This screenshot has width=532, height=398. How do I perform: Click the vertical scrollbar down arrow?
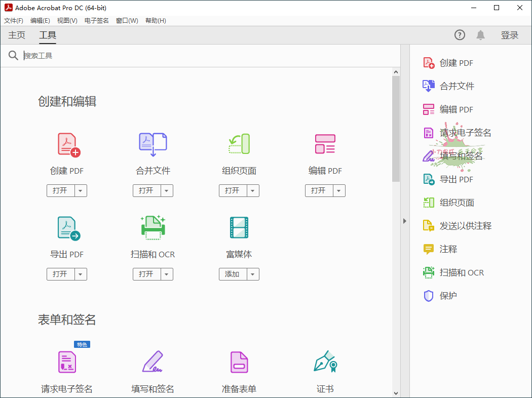[x=396, y=393]
